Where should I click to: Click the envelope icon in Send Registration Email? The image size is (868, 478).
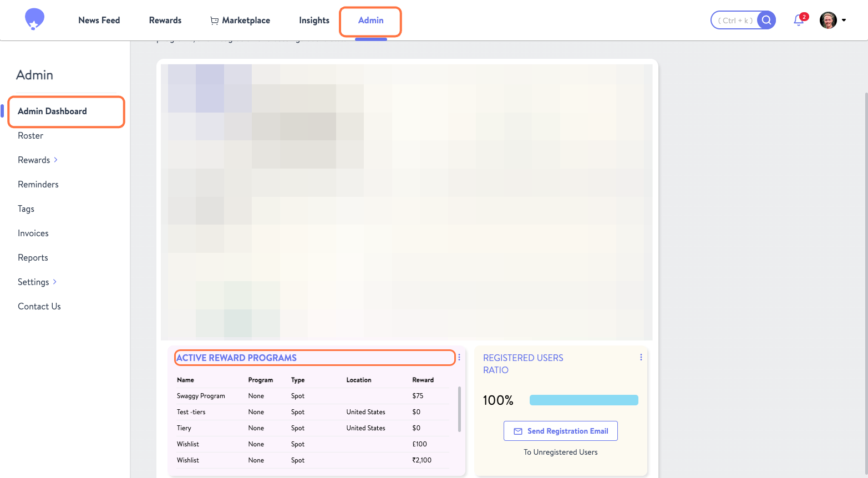(x=518, y=431)
